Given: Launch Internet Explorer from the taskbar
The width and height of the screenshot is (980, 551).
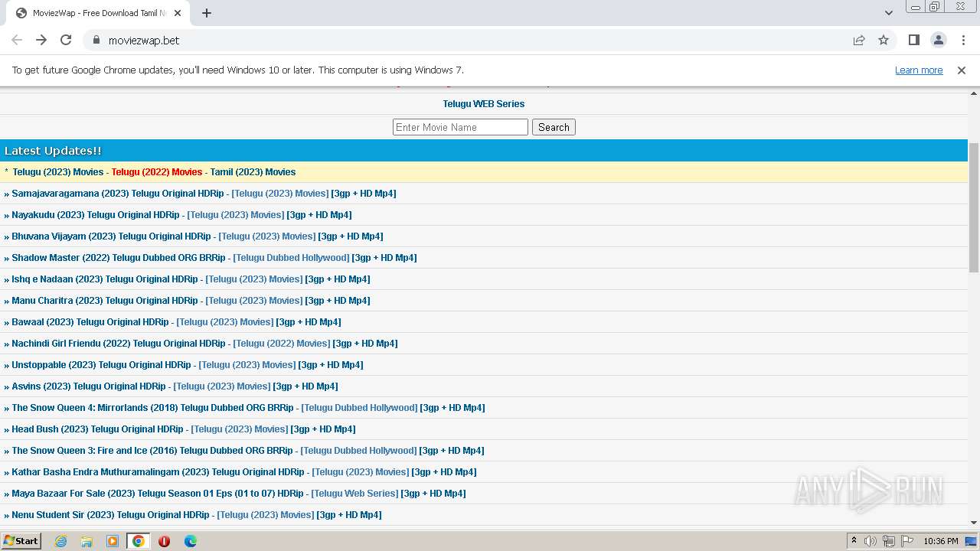Looking at the screenshot, I should (60, 541).
